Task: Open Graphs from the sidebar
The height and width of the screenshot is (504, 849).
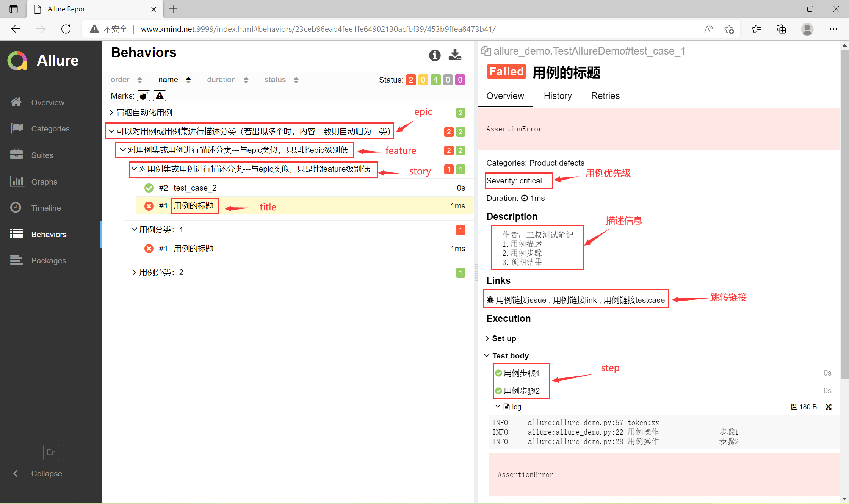Action: 44,182
